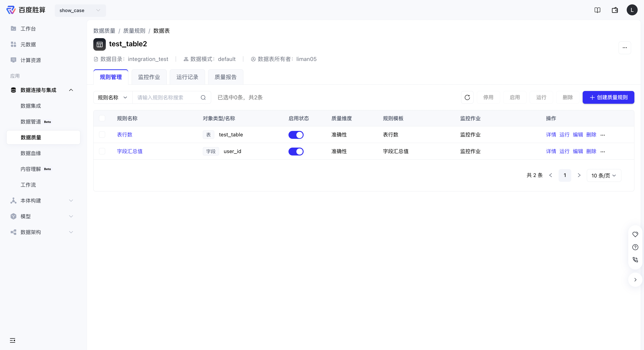The width and height of the screenshot is (644, 350).
Task: Click the 百度胜算 logo icon
Action: pyautogui.click(x=11, y=10)
